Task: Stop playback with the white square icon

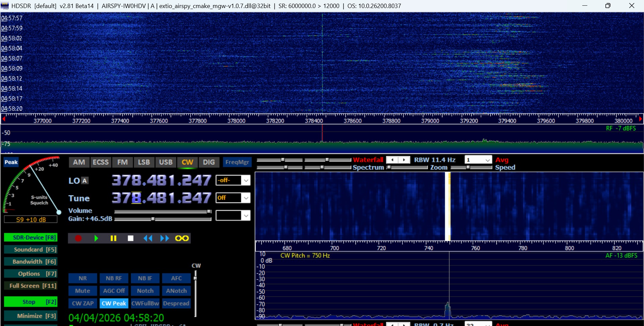Action: [130, 238]
